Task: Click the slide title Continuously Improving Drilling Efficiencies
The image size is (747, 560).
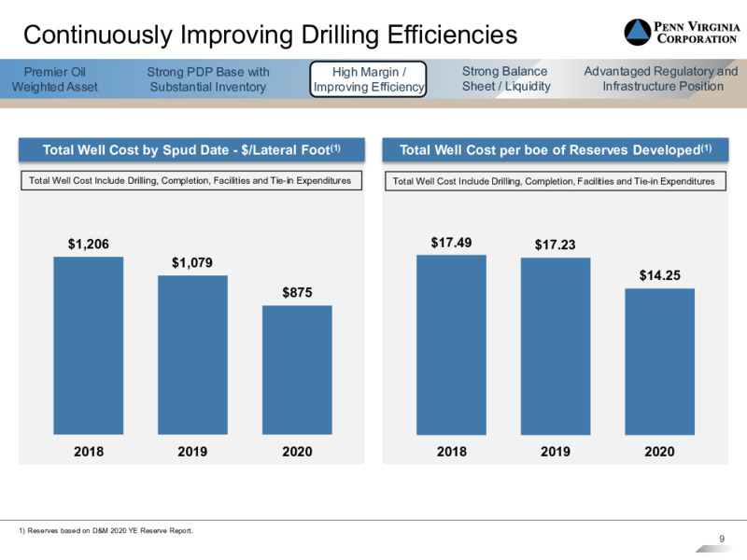Action: [270, 35]
